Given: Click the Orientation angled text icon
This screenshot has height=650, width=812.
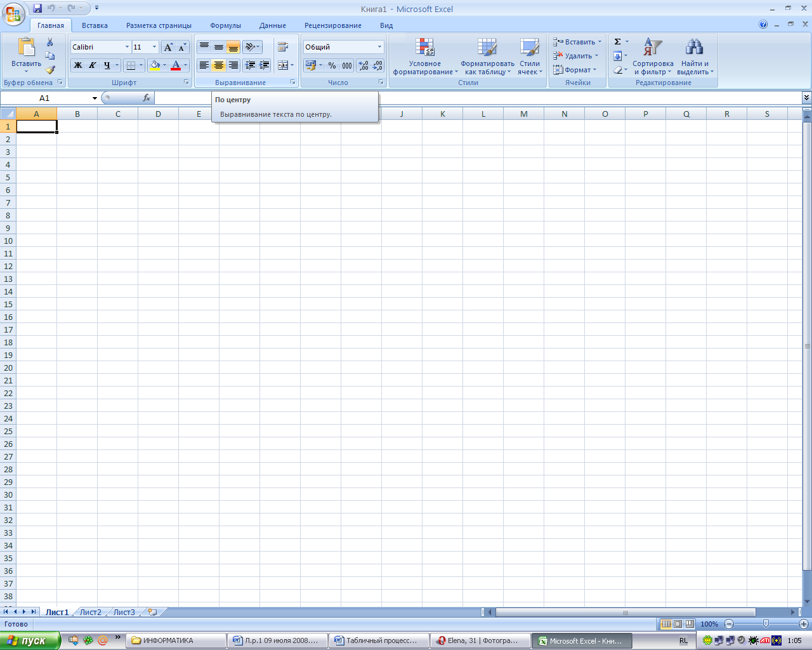Looking at the screenshot, I should 252,47.
